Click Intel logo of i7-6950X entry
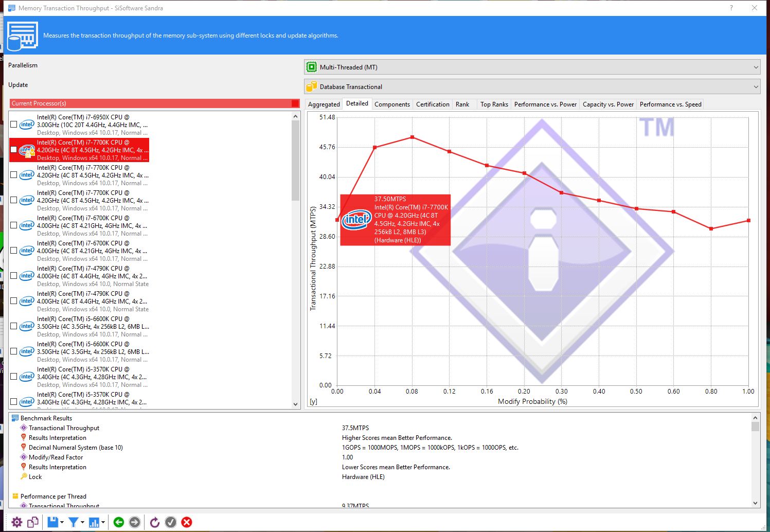The image size is (770, 532). tap(27, 125)
